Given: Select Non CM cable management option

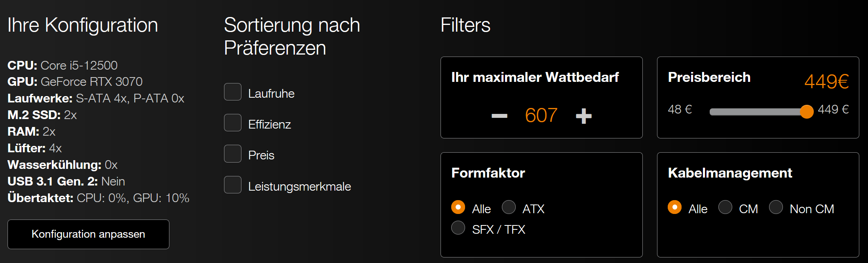Looking at the screenshot, I should pyautogui.click(x=776, y=207).
